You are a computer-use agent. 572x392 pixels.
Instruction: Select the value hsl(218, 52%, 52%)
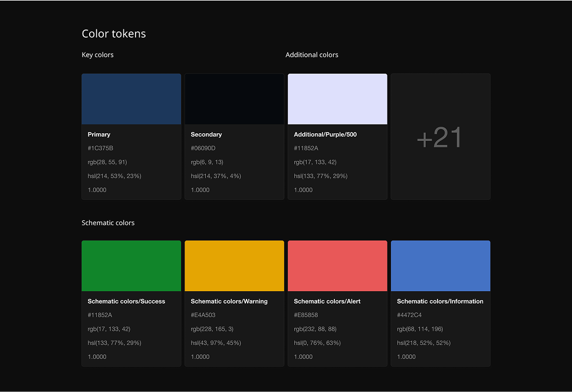point(423,342)
